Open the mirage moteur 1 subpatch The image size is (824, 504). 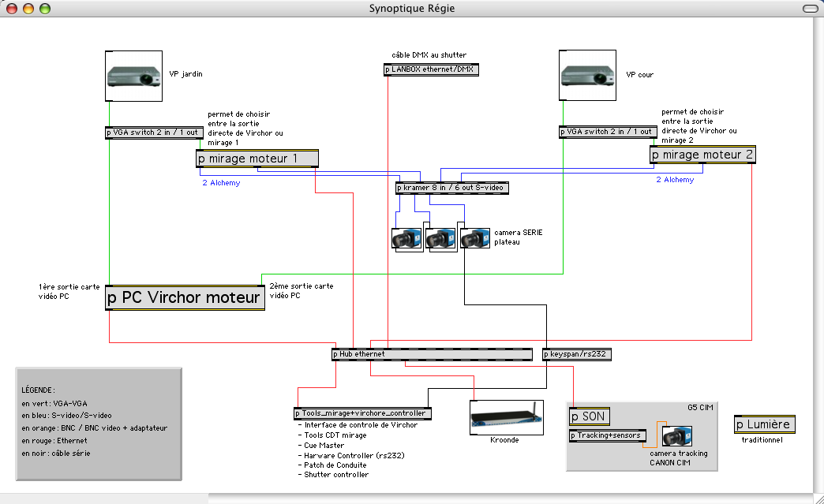click(x=257, y=159)
